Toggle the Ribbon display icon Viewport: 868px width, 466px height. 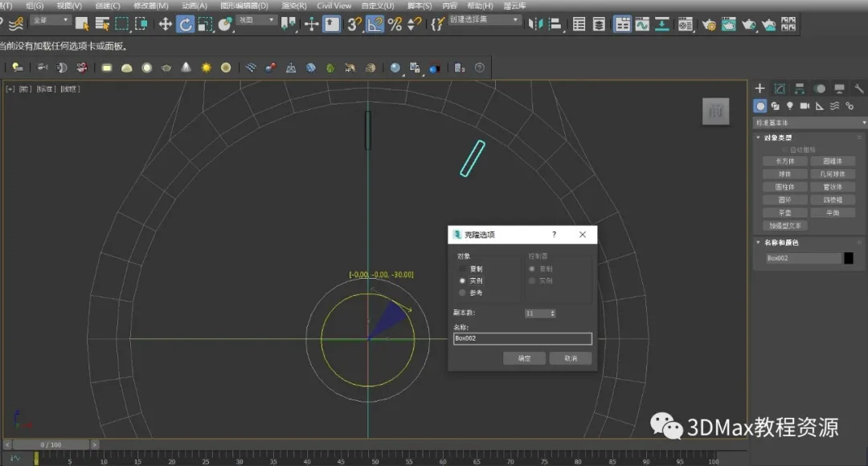[623, 24]
